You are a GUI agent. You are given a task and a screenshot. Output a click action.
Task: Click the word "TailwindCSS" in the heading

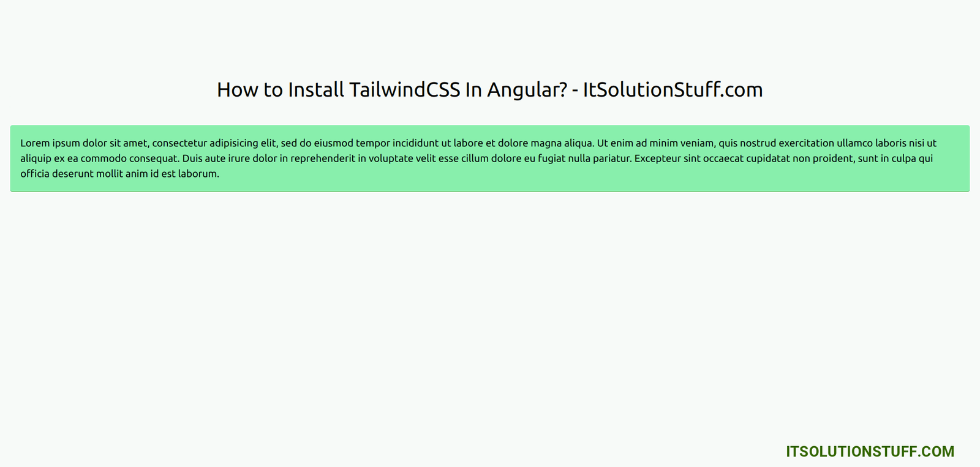(x=405, y=90)
